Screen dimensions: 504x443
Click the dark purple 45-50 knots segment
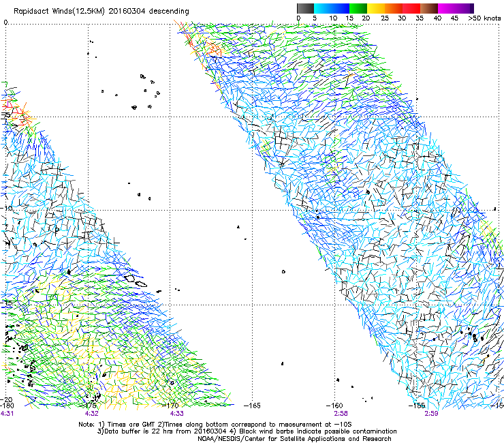pos(464,8)
